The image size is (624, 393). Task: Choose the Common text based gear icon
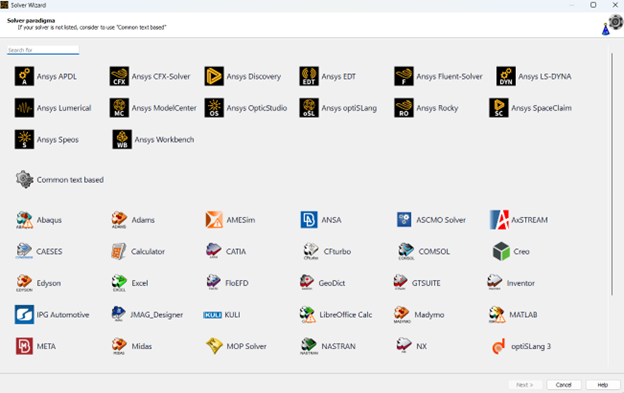pyautogui.click(x=24, y=179)
